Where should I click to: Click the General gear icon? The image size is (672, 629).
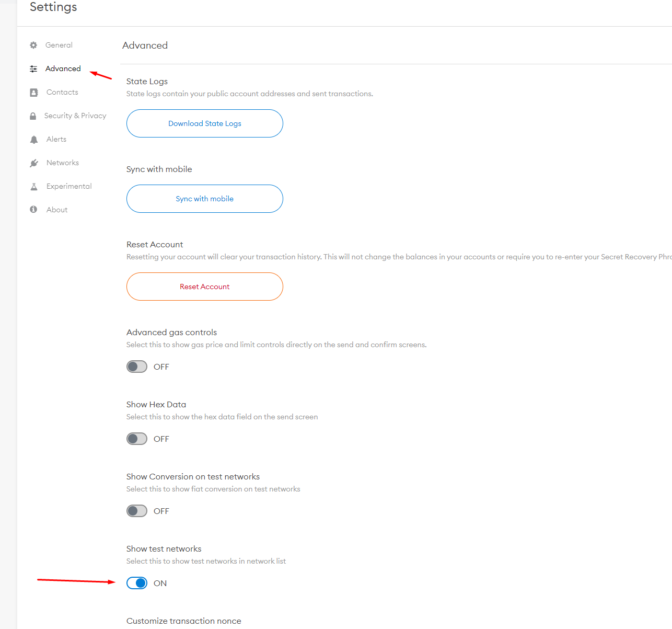[x=33, y=45]
